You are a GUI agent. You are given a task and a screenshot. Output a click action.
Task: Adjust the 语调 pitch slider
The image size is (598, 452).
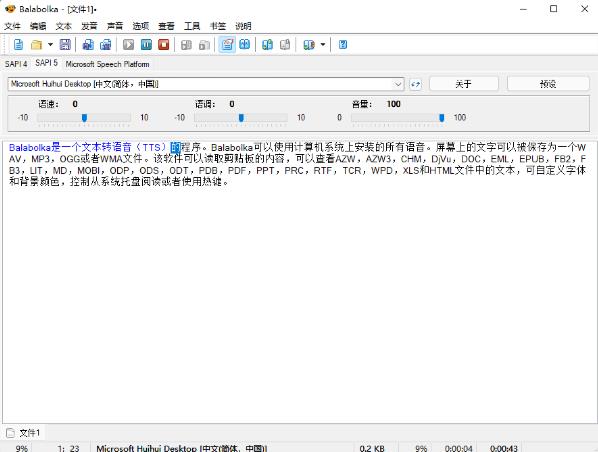(241, 118)
